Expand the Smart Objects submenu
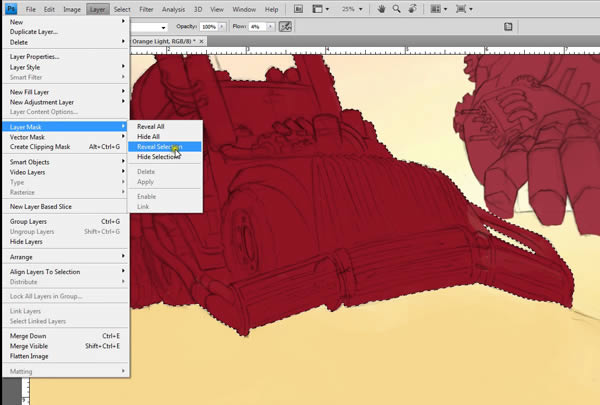 coord(66,162)
